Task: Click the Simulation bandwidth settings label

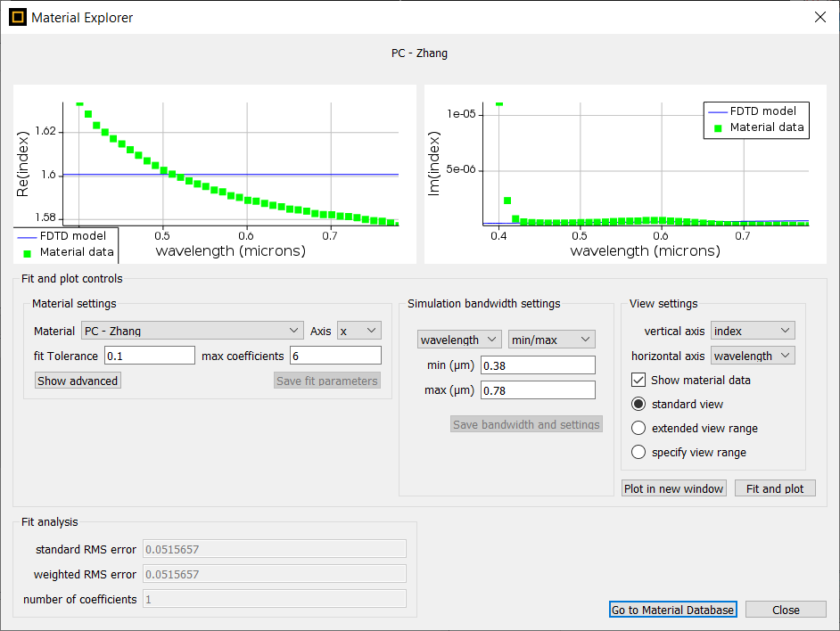Action: coord(483,303)
